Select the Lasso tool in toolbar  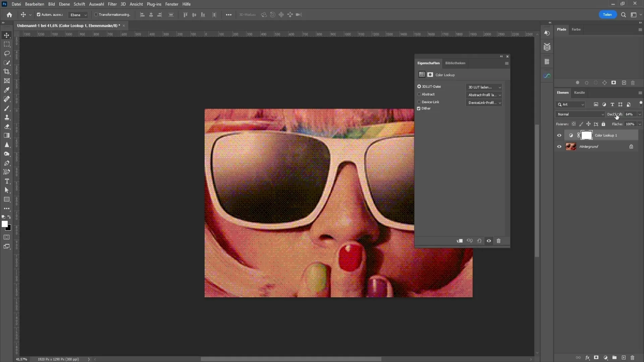tap(7, 53)
